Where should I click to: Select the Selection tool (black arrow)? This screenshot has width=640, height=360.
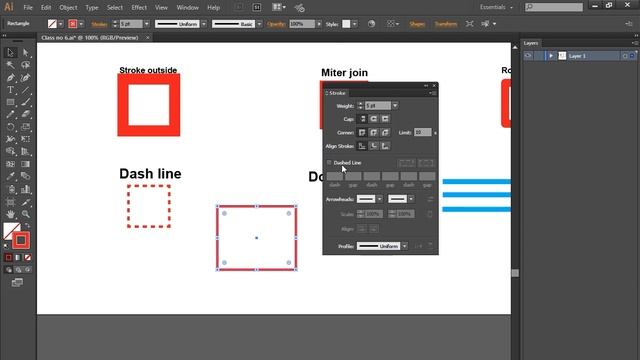(10, 52)
